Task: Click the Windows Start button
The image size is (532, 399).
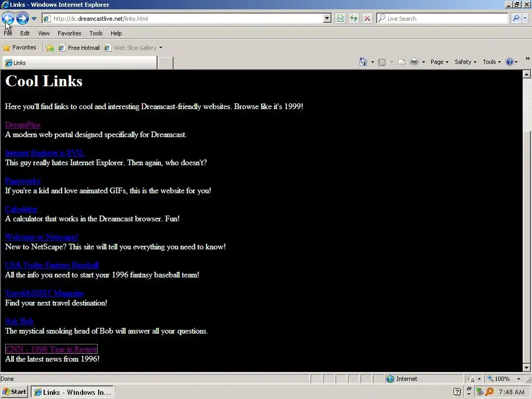Action: [x=14, y=392]
